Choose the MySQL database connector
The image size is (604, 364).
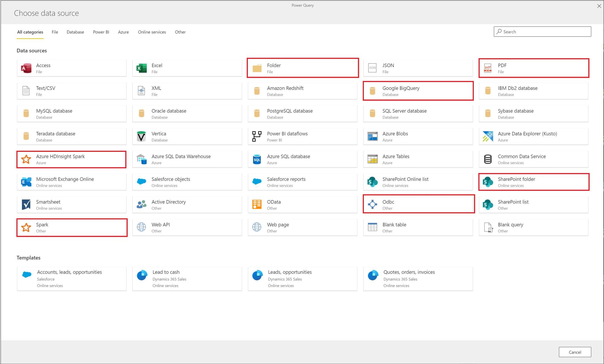click(72, 114)
